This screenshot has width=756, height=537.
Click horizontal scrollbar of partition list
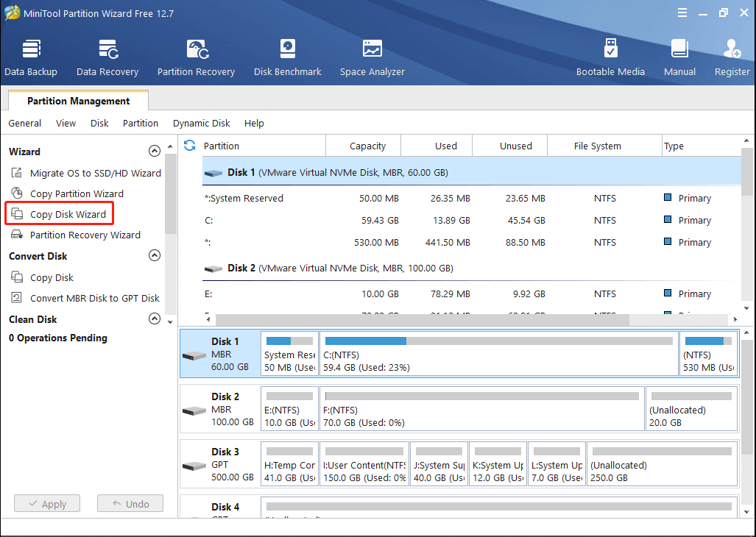coord(423,319)
